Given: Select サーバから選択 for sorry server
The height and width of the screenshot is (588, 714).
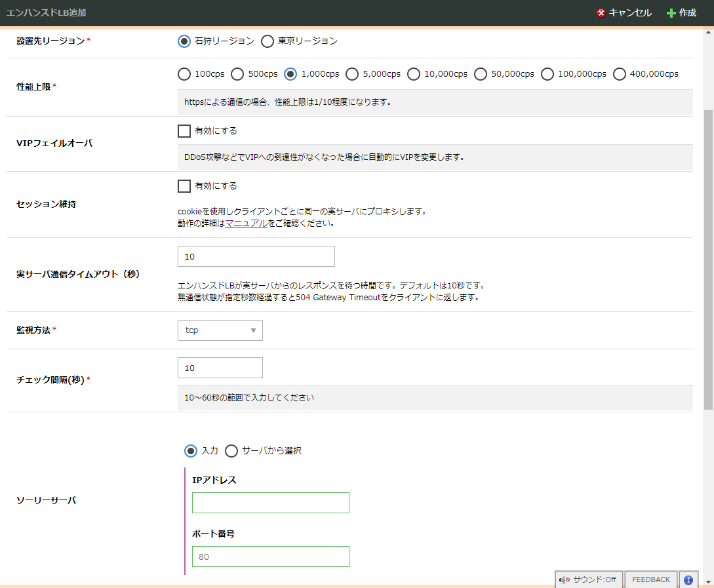Looking at the screenshot, I should [231, 451].
